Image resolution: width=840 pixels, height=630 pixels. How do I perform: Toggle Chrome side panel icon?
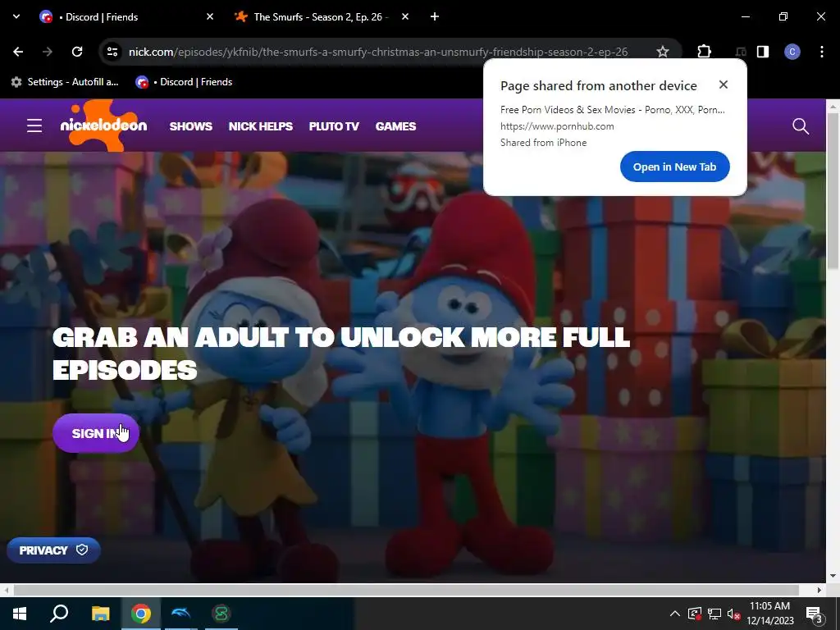click(x=763, y=52)
